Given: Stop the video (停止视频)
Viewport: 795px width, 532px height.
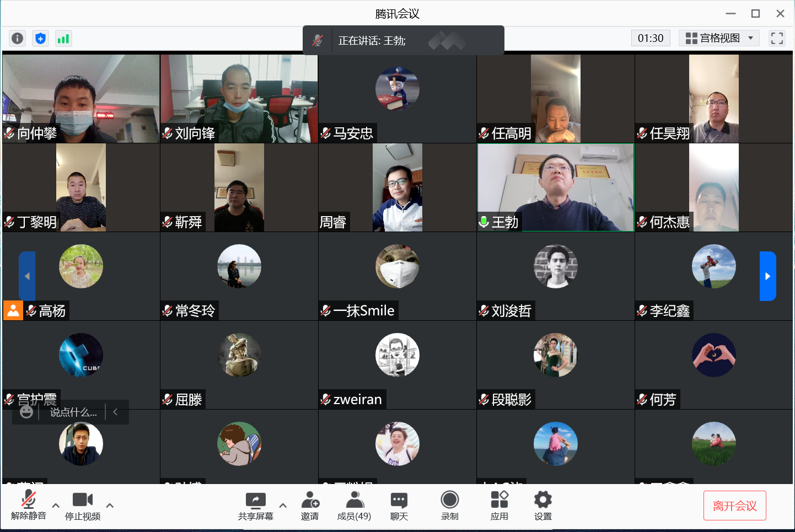Looking at the screenshot, I should (83, 506).
